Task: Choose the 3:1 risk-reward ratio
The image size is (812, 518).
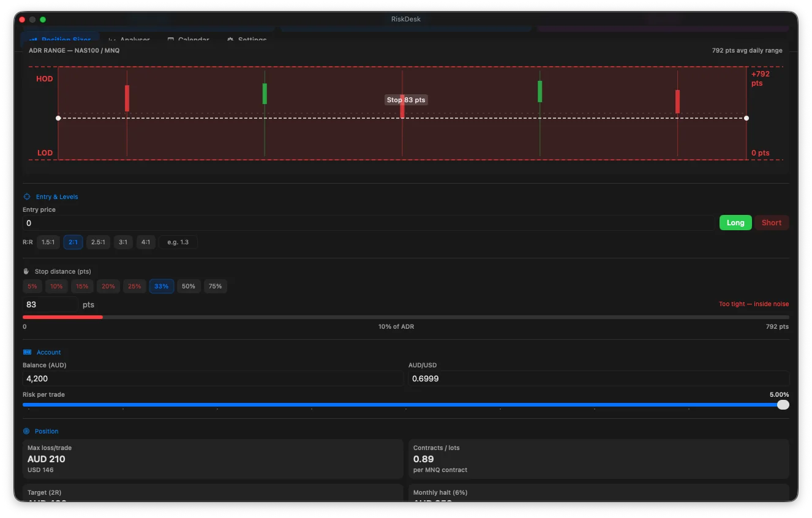Action: pos(123,242)
